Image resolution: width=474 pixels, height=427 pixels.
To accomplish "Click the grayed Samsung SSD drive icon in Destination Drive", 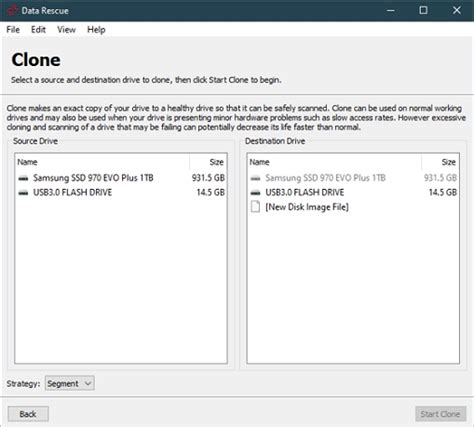I will 255,178.
